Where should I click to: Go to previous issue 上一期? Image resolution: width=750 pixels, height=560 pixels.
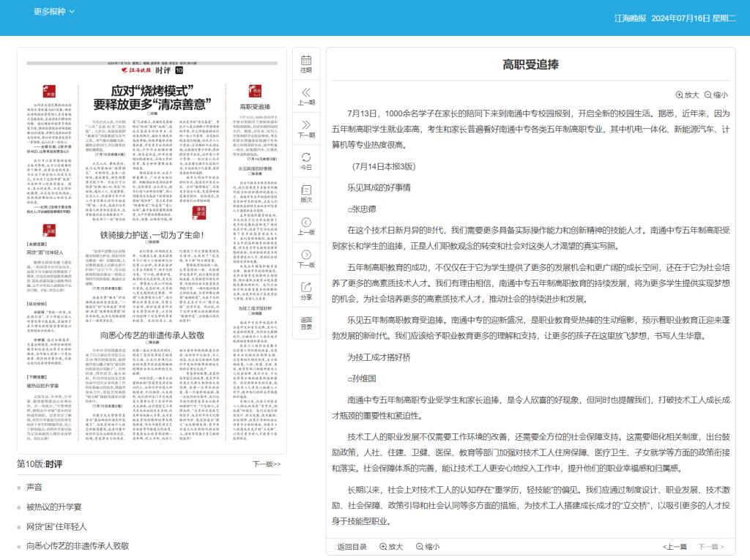tap(306, 97)
